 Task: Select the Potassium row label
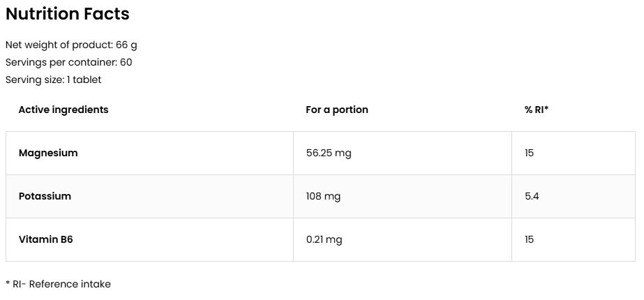(x=45, y=196)
